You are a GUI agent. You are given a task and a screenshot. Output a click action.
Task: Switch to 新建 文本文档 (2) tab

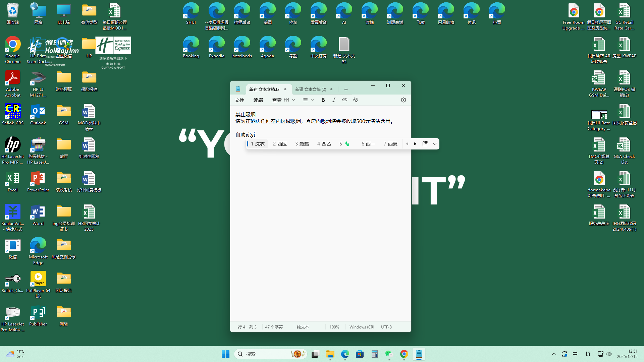click(x=311, y=89)
